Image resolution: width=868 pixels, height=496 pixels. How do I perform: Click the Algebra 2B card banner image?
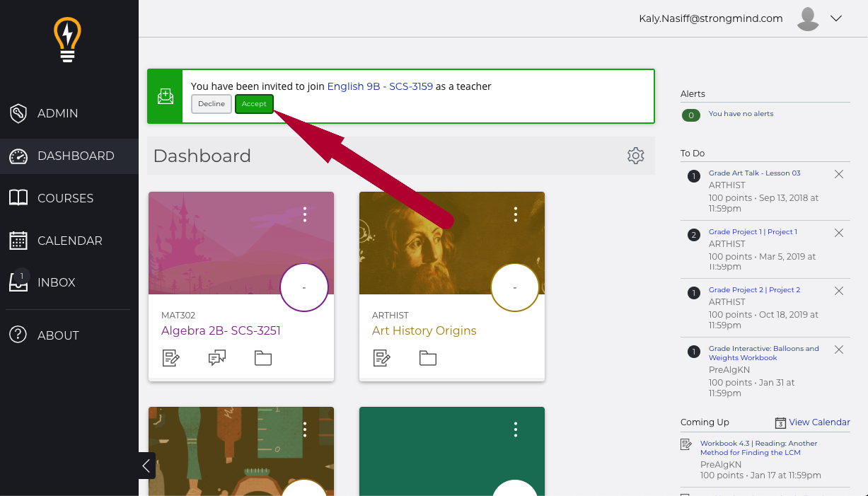coord(241,243)
